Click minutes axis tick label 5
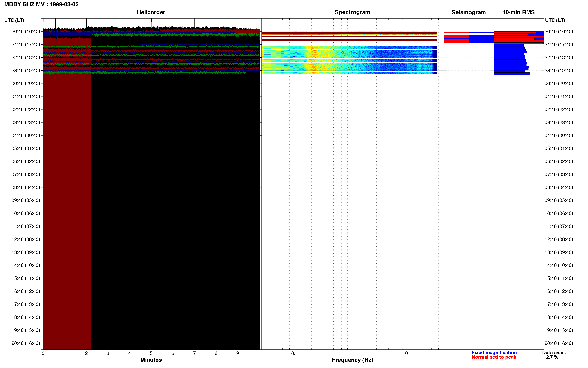Image resolution: width=588 pixels, height=368 pixels. point(151,353)
